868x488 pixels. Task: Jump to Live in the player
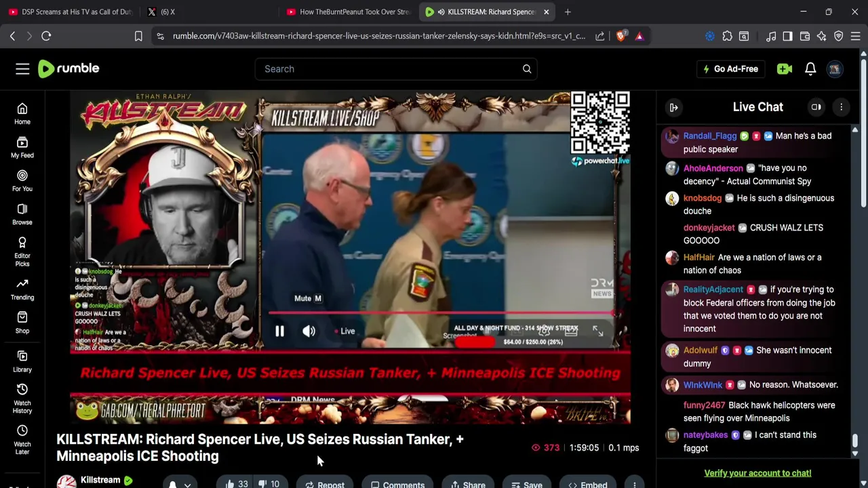pyautogui.click(x=344, y=331)
